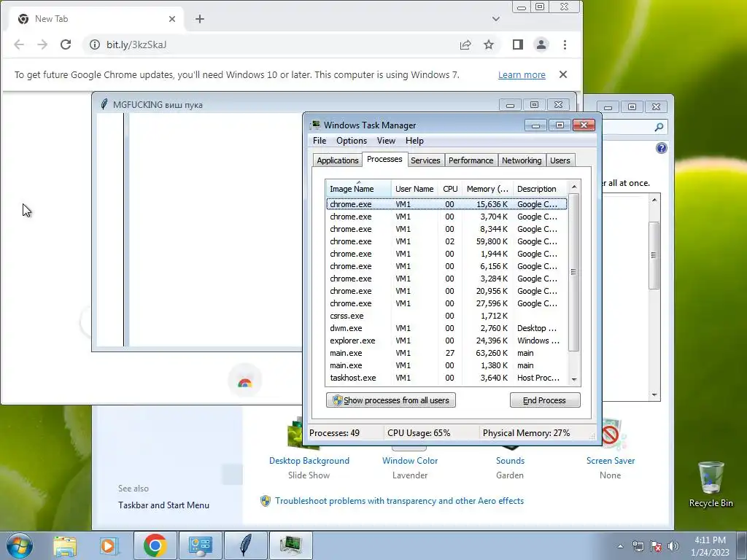Viewport: 747px width, 560px height.
Task: Share this page icon in Chrome
Action: [x=465, y=44]
